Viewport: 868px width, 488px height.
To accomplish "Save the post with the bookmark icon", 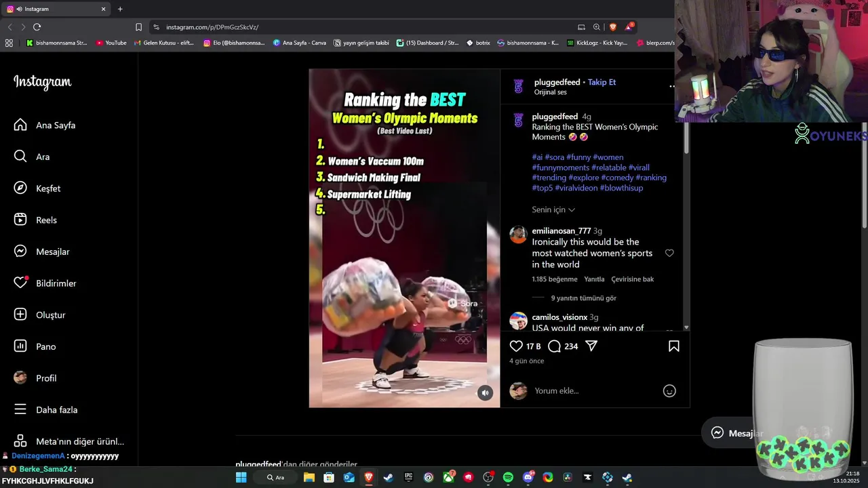I will (674, 346).
